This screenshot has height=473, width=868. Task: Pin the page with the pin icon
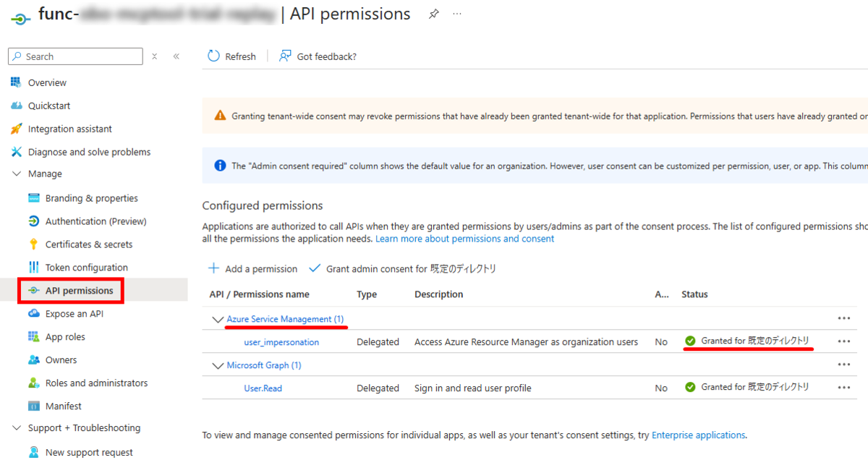[433, 14]
